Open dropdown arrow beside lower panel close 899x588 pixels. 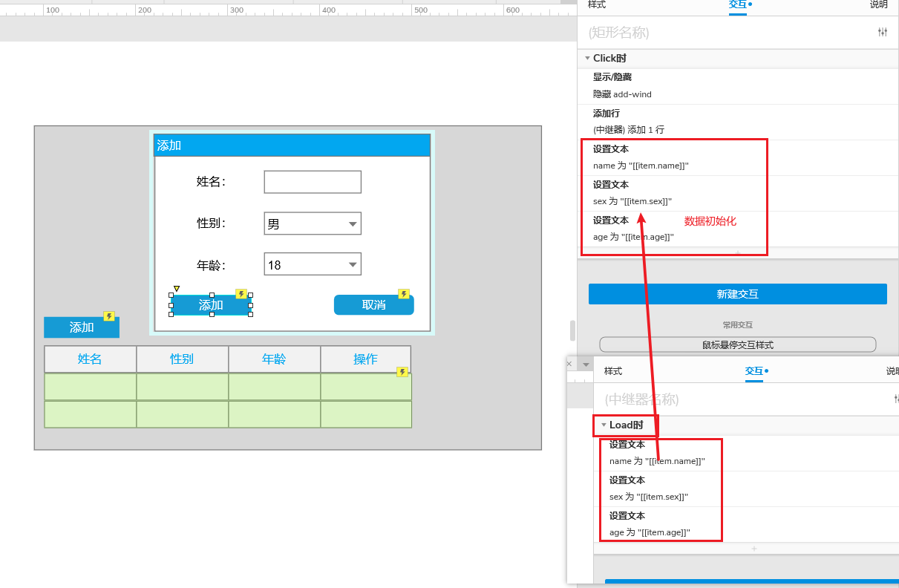(x=586, y=365)
